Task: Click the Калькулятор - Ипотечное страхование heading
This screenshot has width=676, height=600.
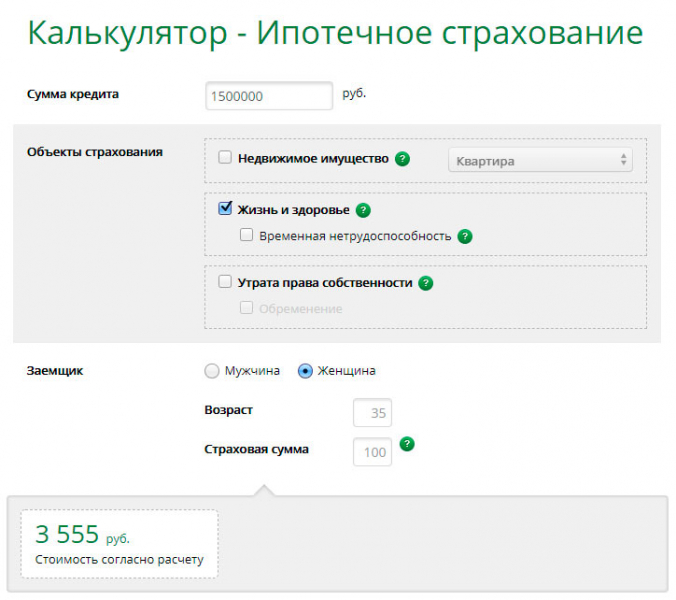Action: coord(335,33)
